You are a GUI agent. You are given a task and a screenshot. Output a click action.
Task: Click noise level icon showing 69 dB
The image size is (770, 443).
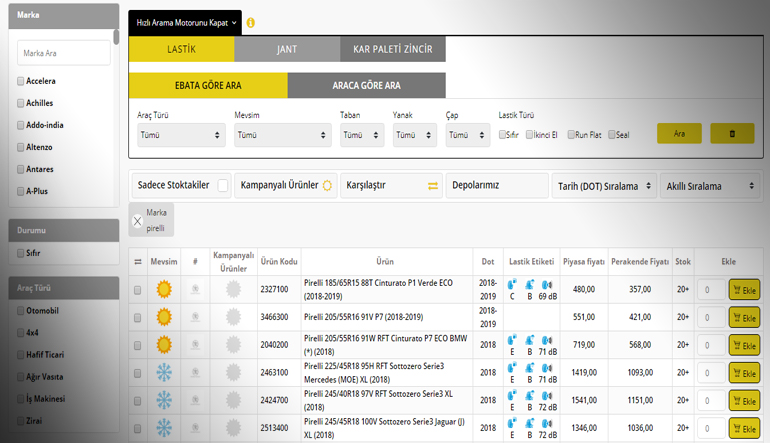547,284
